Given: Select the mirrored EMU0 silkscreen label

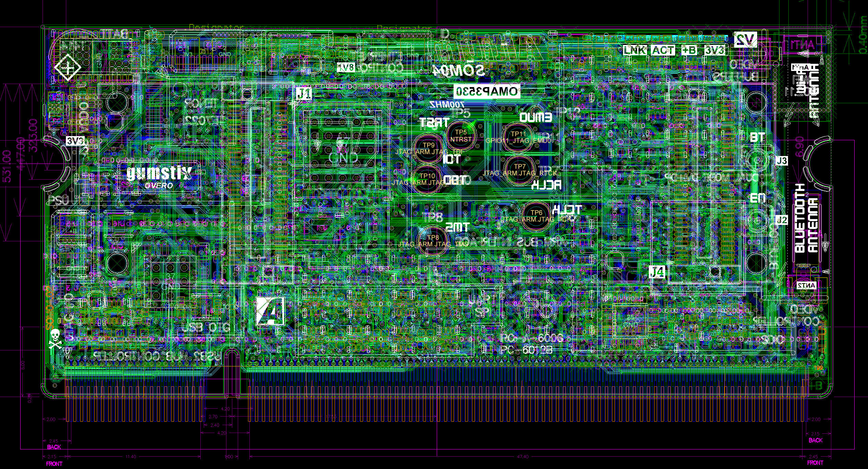Looking at the screenshot, I should (x=536, y=117).
